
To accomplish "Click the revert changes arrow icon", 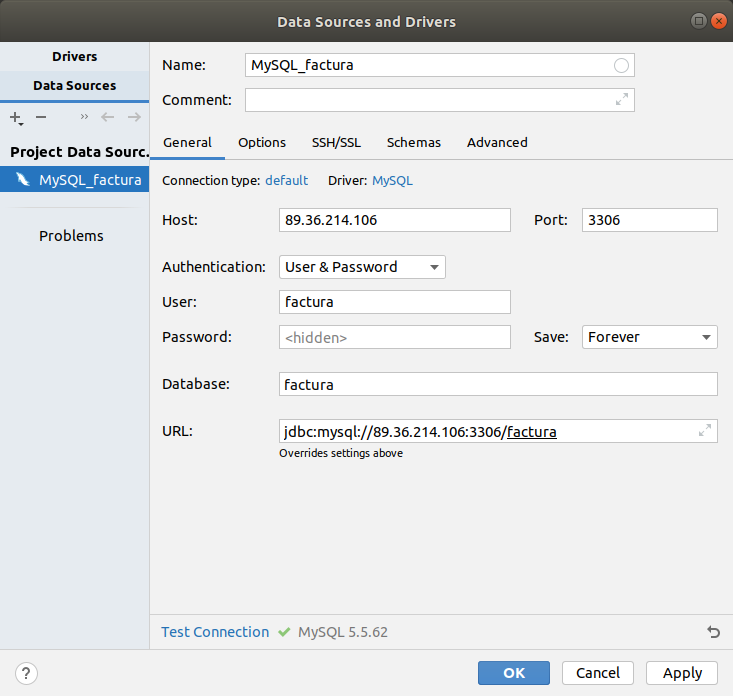I will (713, 632).
